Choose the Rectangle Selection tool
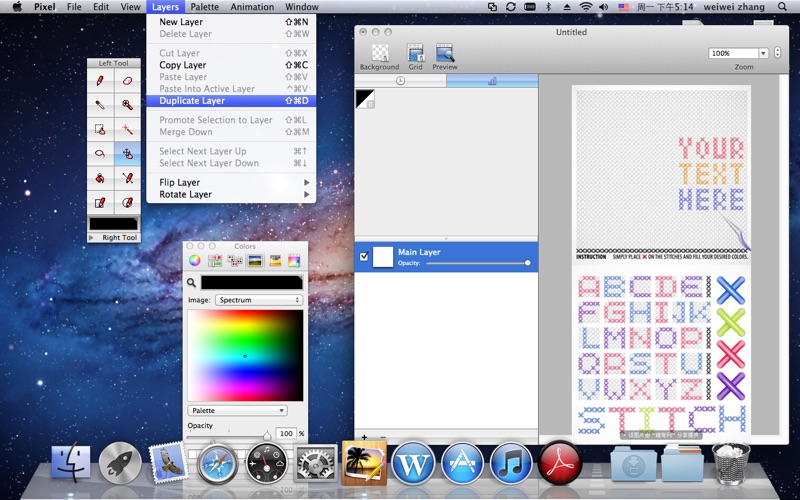Screen dimensions: 800x500 pyautogui.click(x=101, y=129)
